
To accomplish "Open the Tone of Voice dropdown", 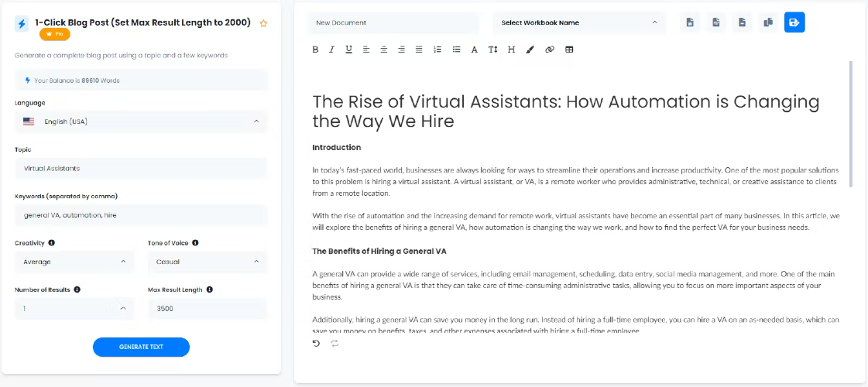I will (x=208, y=262).
